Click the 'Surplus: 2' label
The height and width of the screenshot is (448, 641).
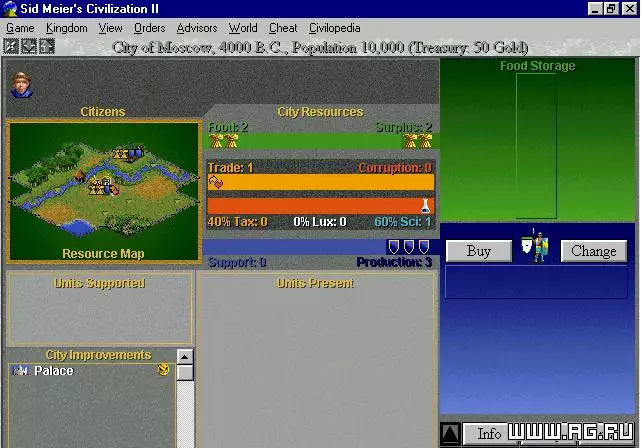pos(404,127)
